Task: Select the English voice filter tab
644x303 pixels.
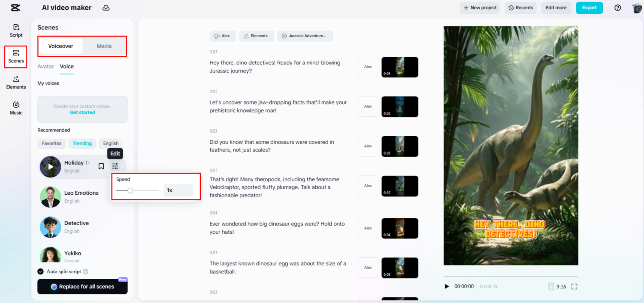Action: 111,143
